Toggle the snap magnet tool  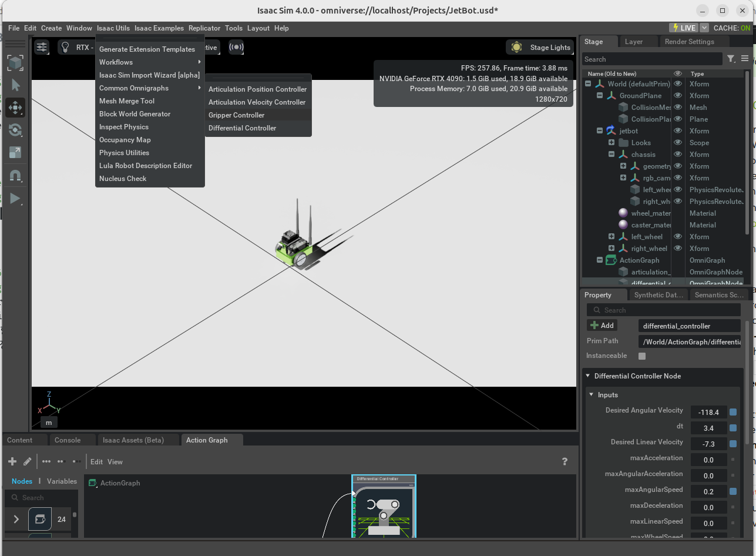[15, 175]
